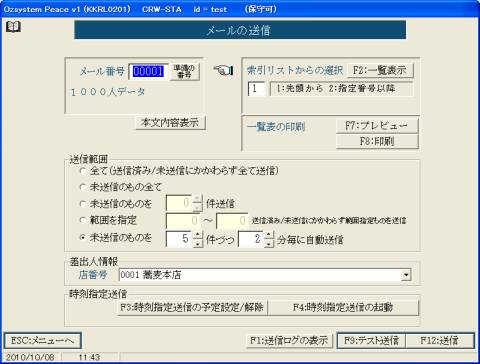Image resolution: width=480 pixels, height=364 pixels.
Task: Click the 準備の番号 button
Action: tap(184, 71)
